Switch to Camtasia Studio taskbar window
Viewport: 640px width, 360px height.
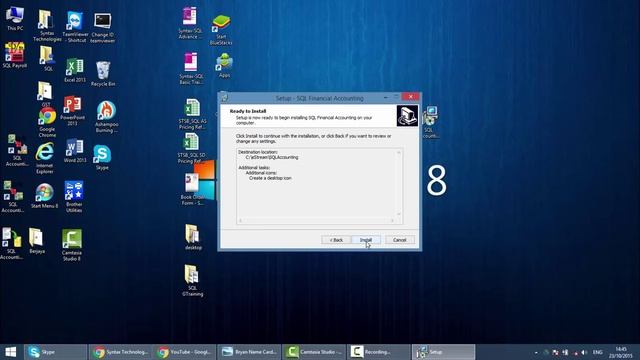[x=314, y=352]
